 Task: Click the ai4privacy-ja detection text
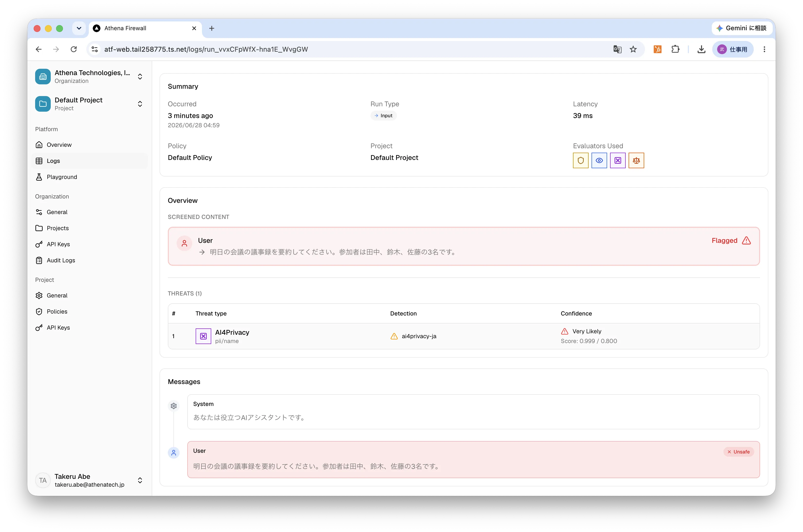coord(419,336)
